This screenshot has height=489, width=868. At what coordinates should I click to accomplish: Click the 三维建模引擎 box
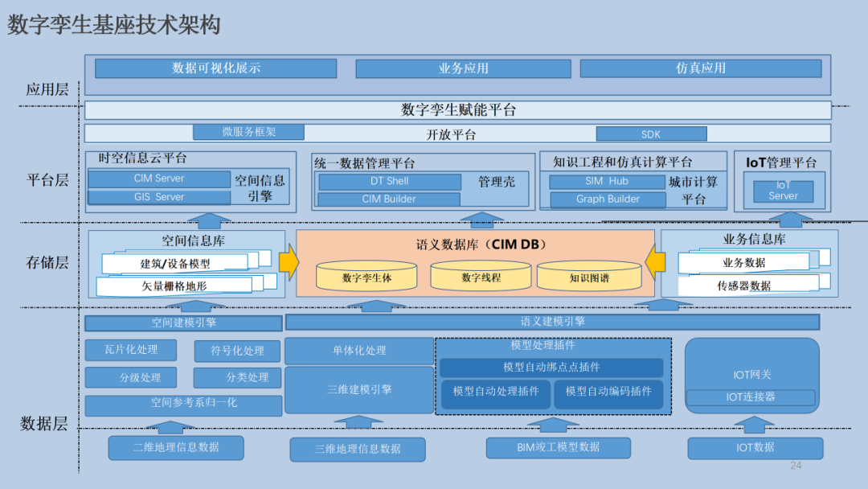point(359,389)
